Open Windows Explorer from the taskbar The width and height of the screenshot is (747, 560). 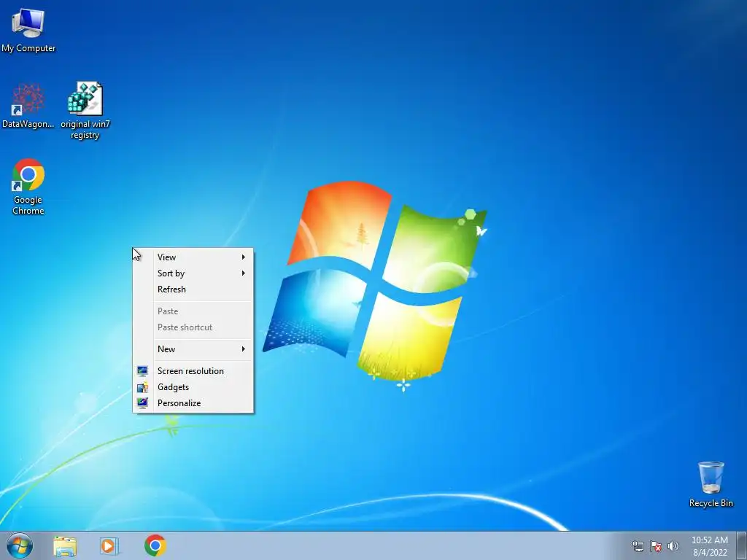(65, 545)
